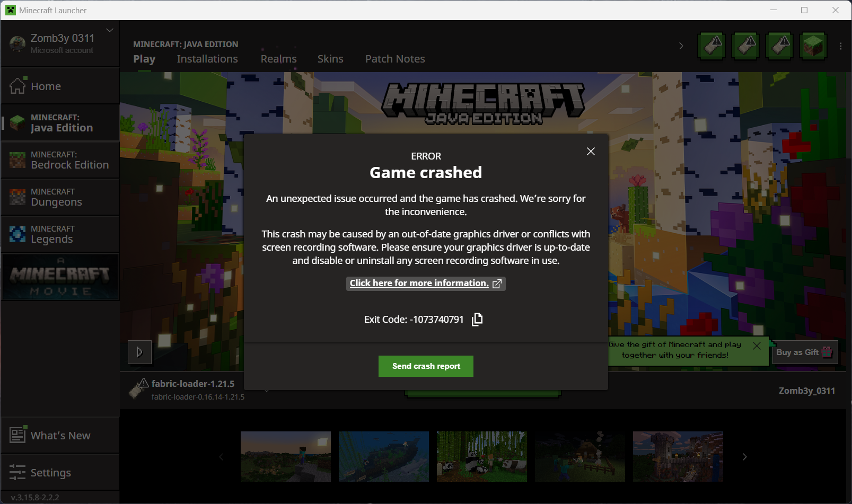Close the Game crashed error dialog
The height and width of the screenshot is (504, 852).
coord(591,152)
